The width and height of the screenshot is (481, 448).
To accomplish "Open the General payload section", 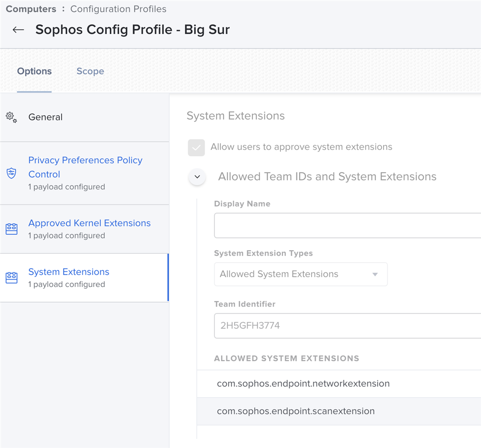I will (x=84, y=117).
